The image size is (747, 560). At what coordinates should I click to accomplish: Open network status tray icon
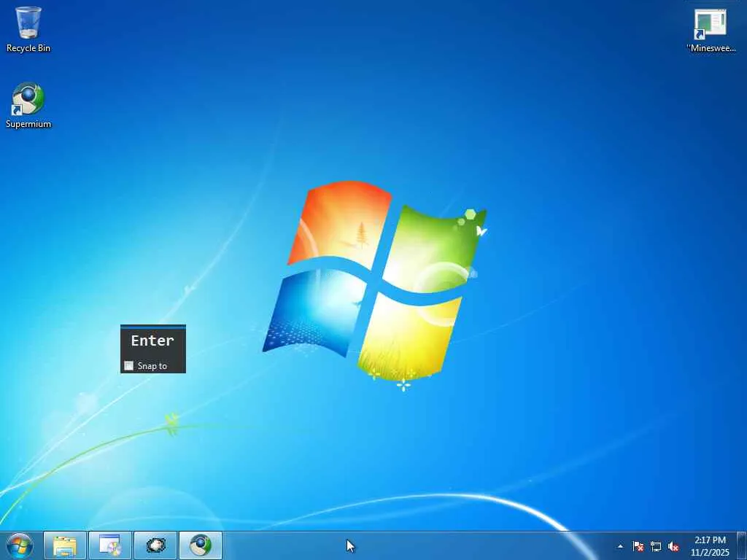[x=656, y=546]
